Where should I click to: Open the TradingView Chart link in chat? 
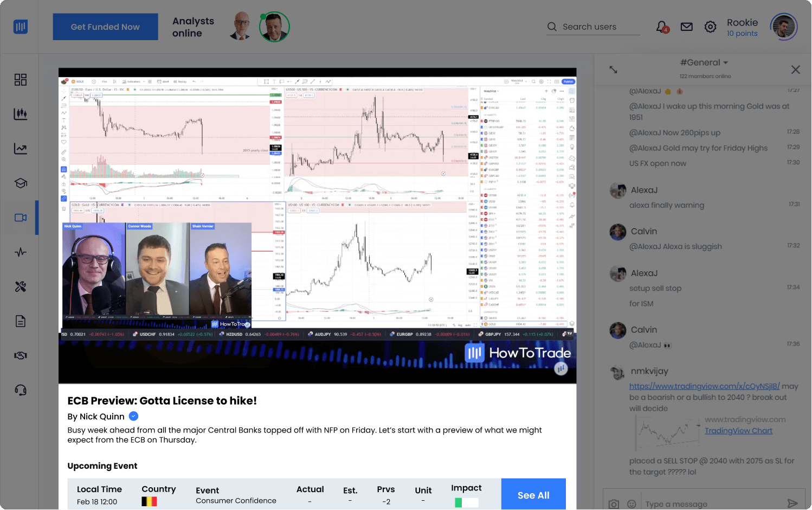[738, 431]
